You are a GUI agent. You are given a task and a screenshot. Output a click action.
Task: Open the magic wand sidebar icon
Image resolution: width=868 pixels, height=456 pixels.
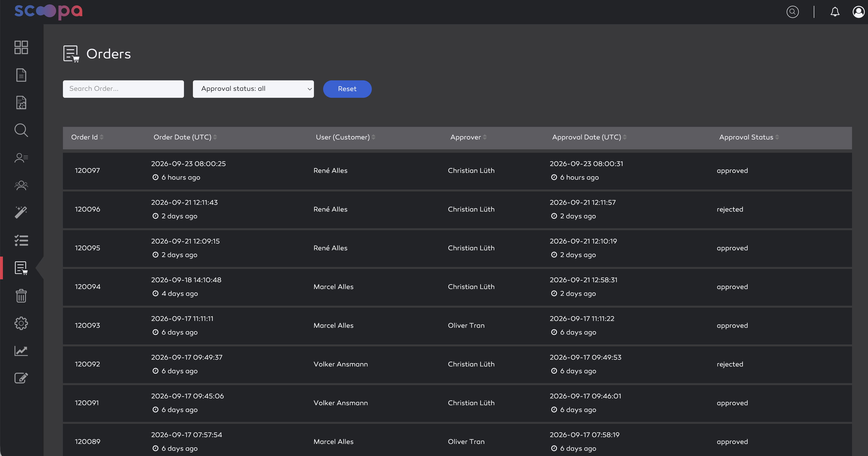click(21, 212)
